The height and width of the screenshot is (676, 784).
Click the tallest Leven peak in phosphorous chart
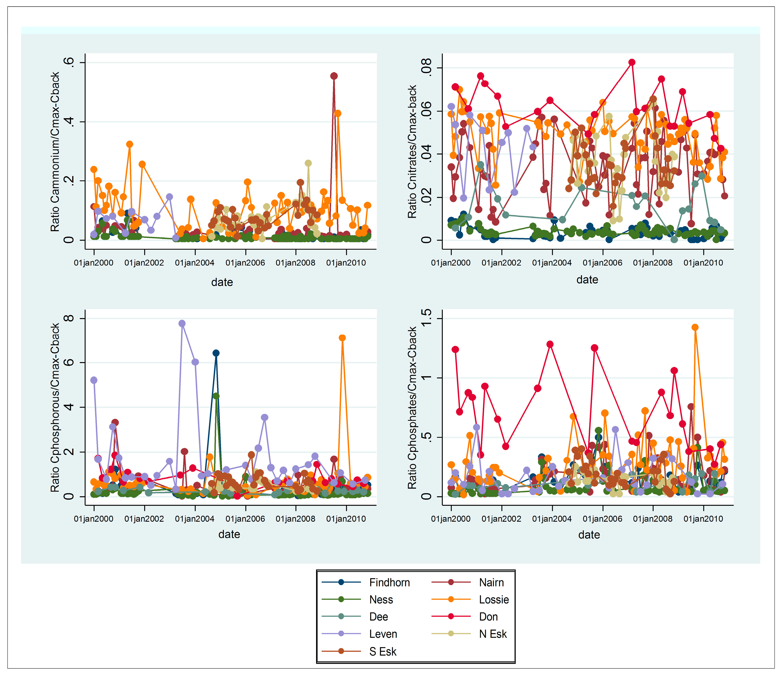(182, 324)
